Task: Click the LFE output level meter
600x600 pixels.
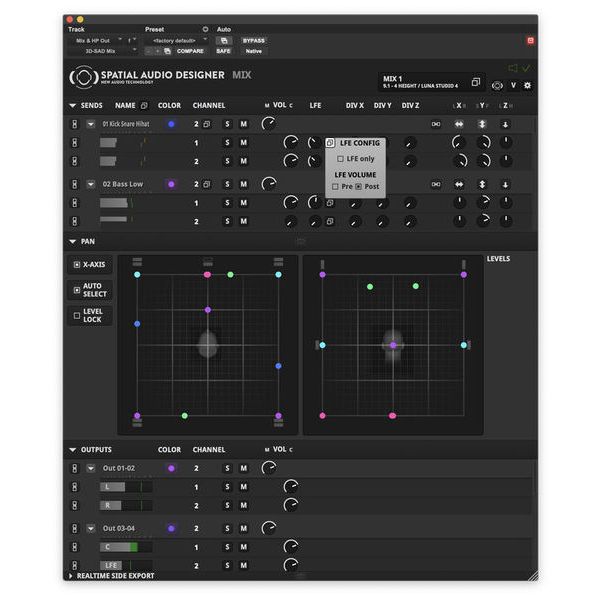Action: pos(126,565)
